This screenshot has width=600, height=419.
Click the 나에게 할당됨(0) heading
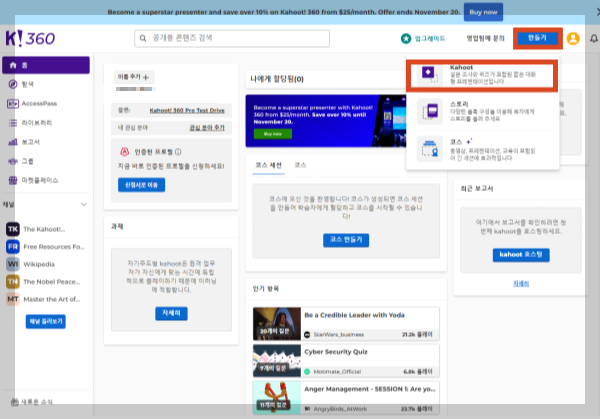277,79
